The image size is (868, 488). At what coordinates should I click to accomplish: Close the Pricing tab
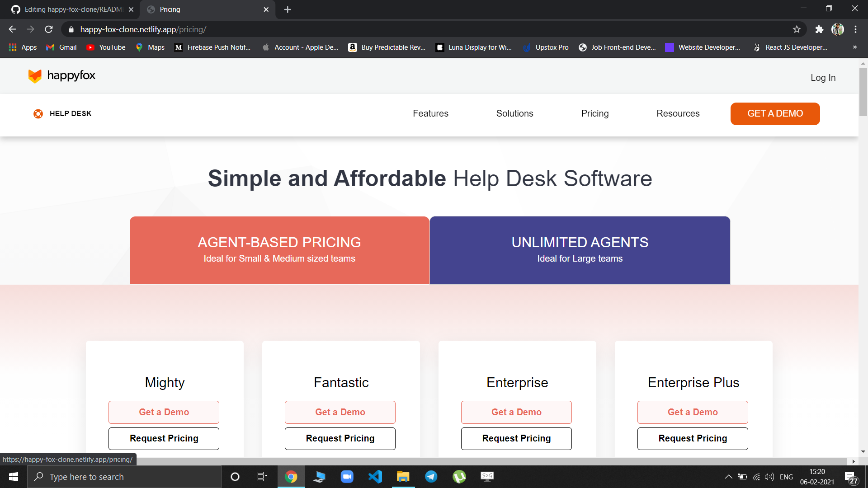click(266, 9)
